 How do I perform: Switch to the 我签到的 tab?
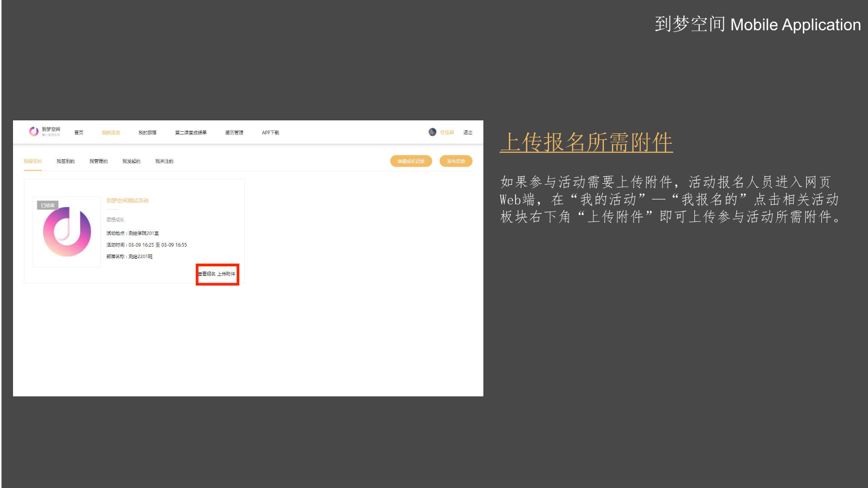[66, 162]
